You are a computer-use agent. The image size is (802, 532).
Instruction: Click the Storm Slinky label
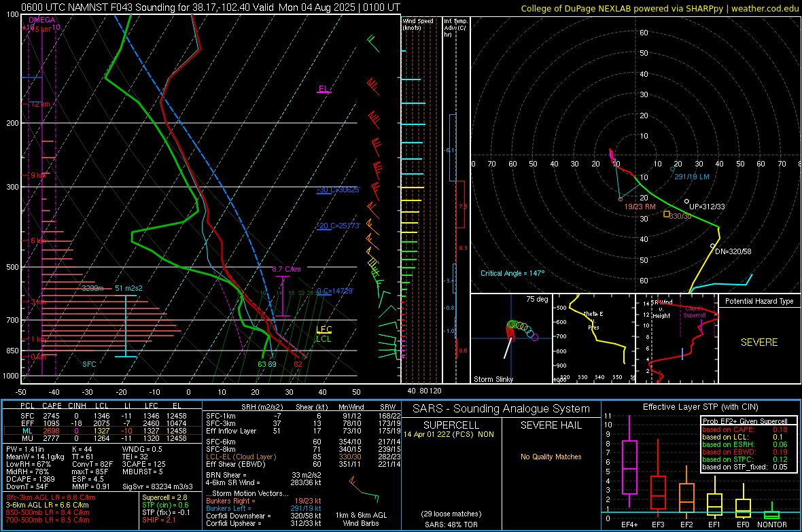(493, 379)
